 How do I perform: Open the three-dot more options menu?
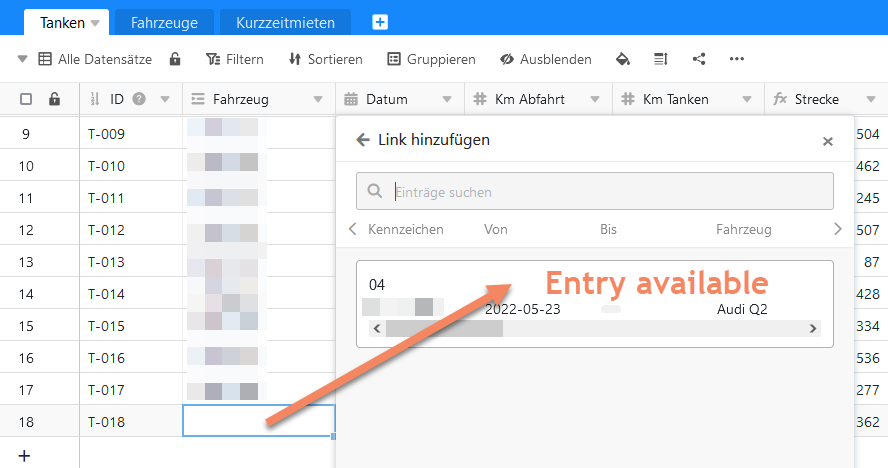737,59
